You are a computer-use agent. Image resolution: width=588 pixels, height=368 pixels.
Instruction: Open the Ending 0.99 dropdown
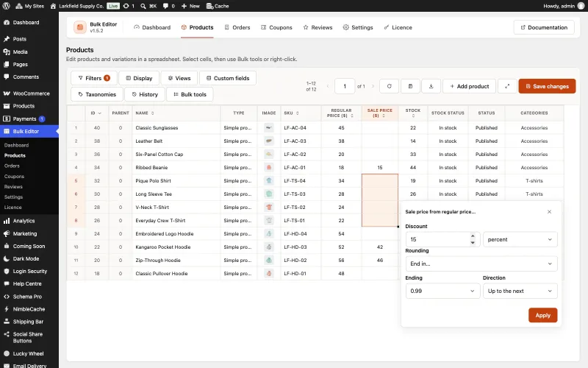pos(442,291)
